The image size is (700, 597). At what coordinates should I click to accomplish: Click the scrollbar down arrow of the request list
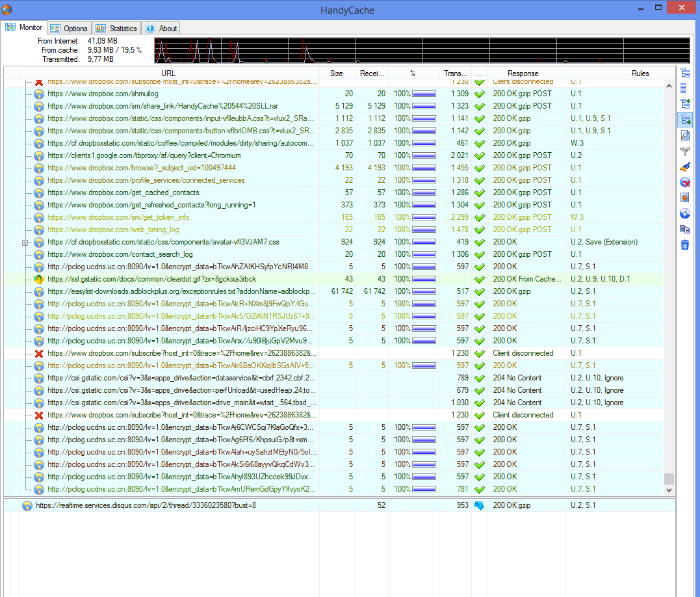669,490
